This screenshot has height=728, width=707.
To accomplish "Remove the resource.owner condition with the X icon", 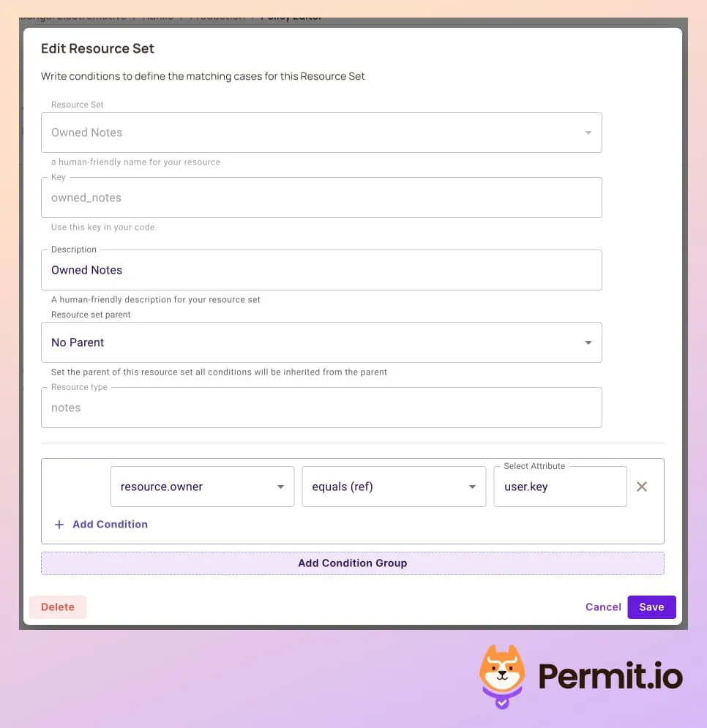I will pyautogui.click(x=642, y=486).
